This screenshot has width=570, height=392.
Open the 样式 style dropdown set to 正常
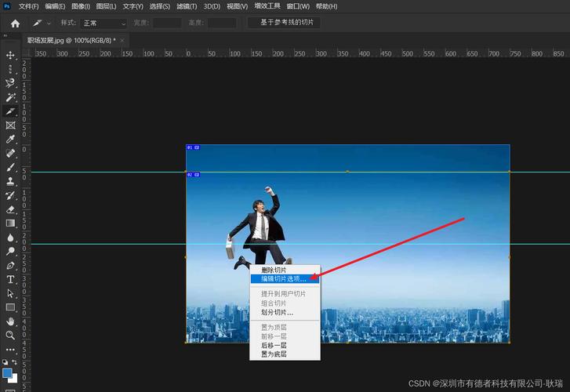[104, 24]
